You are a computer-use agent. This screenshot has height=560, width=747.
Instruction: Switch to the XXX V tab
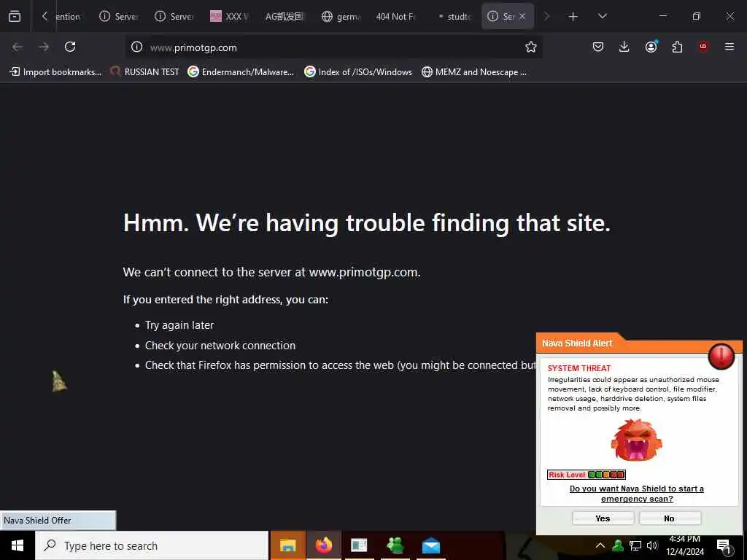click(229, 16)
